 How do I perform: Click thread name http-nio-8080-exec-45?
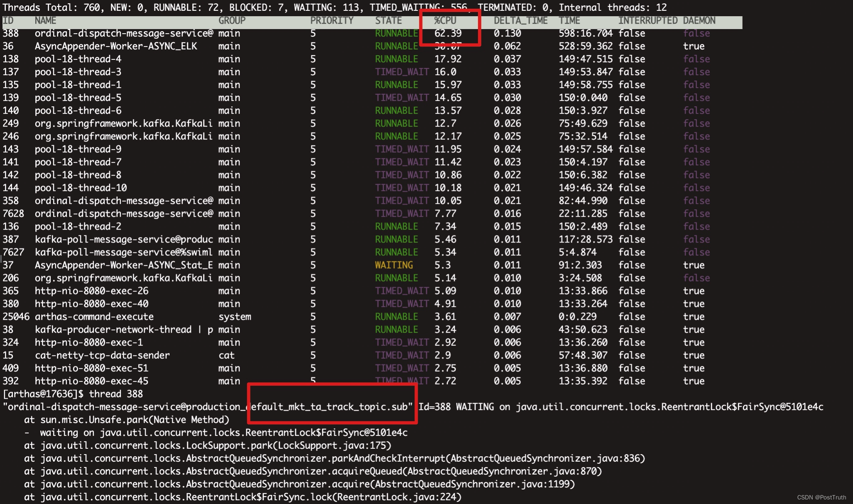tap(92, 381)
